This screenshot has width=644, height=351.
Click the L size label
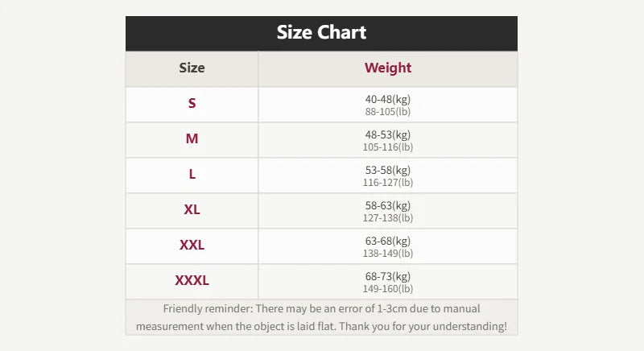(192, 174)
